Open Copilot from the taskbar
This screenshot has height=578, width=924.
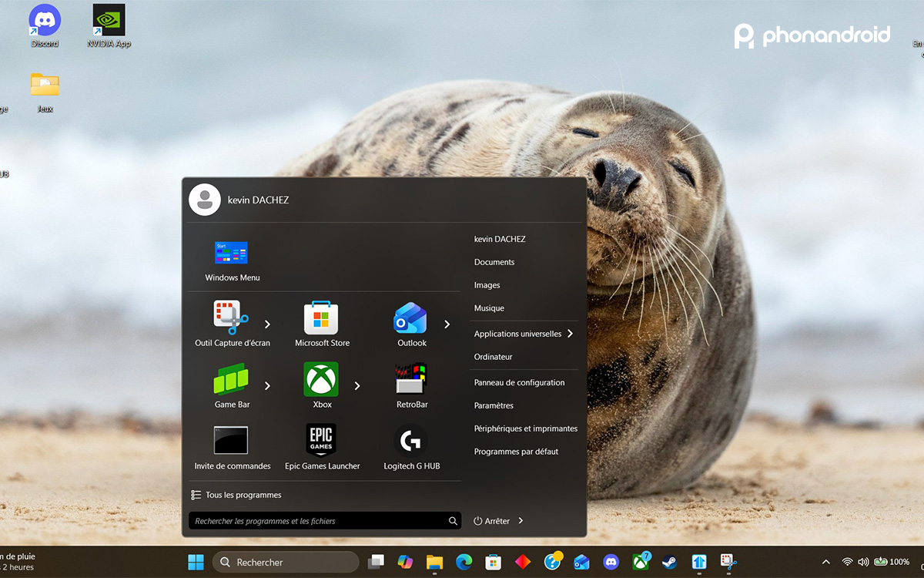(405, 562)
